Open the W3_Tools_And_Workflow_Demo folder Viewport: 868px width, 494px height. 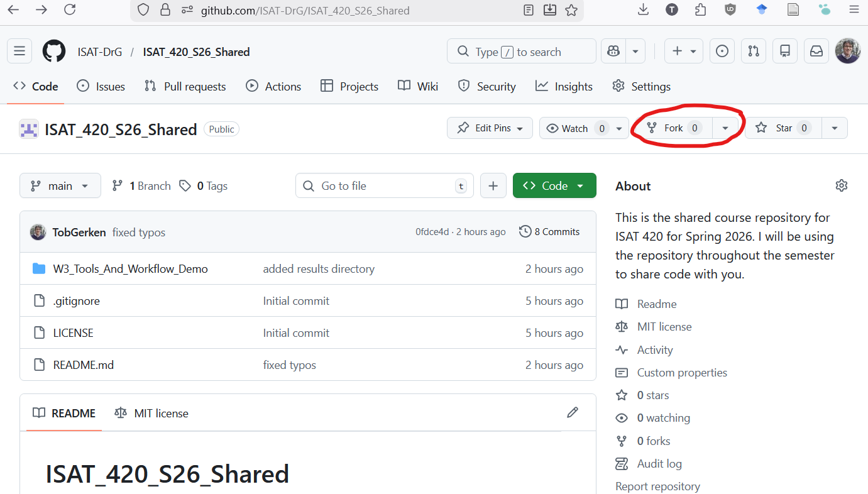130,269
